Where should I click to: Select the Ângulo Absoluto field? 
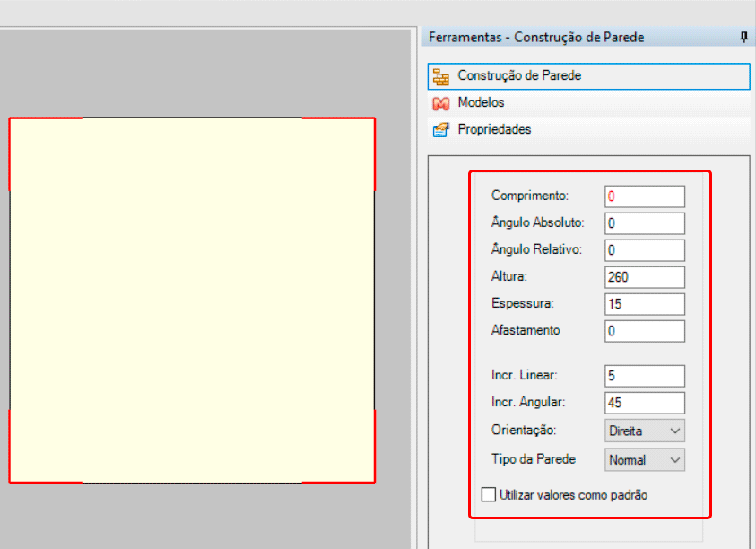tap(645, 223)
